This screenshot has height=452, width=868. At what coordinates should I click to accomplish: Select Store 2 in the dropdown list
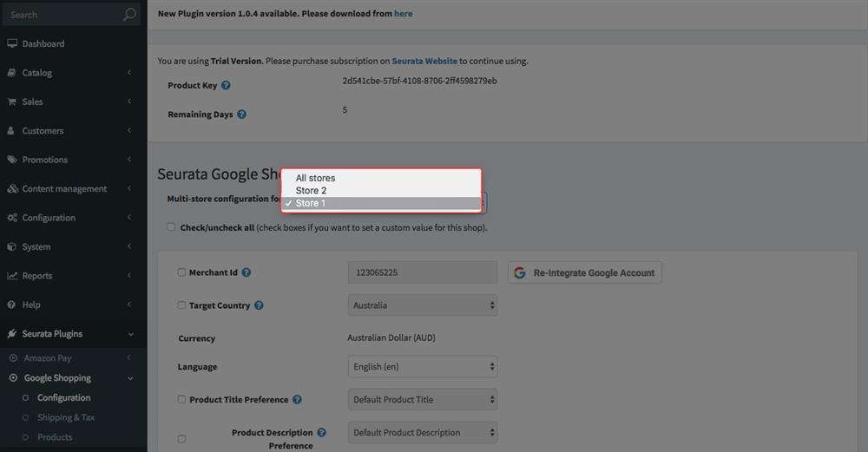[381, 190]
